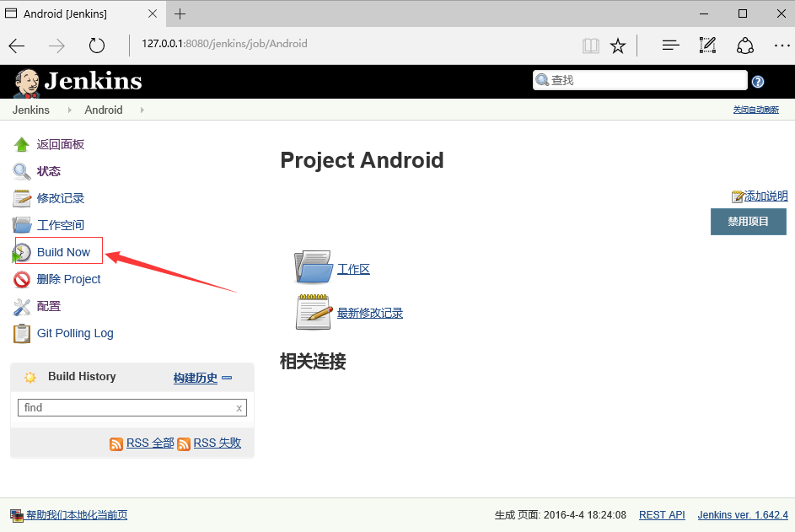
Task: Open the 最新修改记录 link
Action: click(x=369, y=314)
